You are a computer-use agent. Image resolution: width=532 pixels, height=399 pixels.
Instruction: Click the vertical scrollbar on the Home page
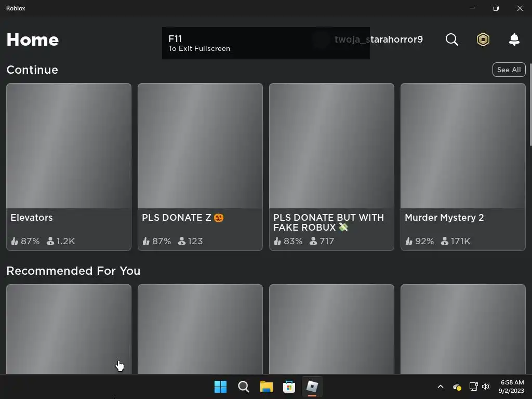tap(530, 104)
